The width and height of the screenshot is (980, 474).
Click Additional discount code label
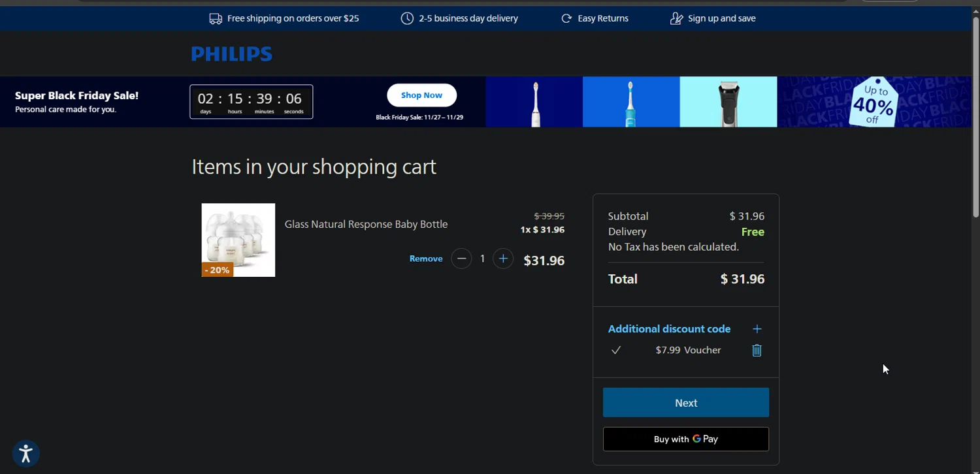coord(669,329)
